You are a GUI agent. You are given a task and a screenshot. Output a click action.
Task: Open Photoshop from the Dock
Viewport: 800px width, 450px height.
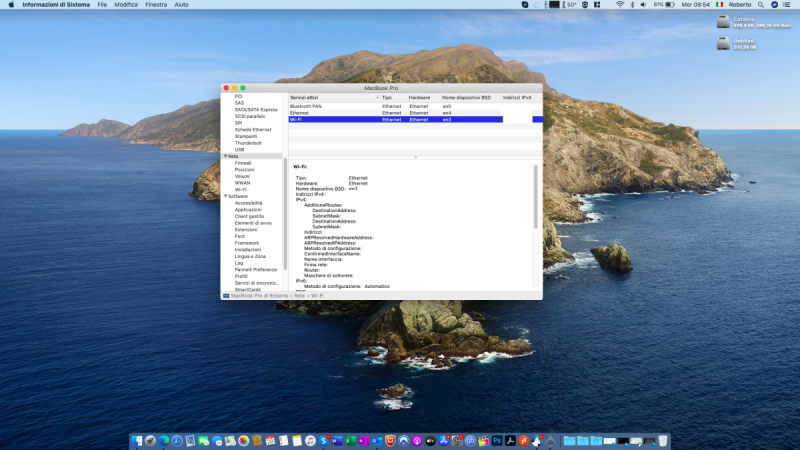(x=496, y=440)
